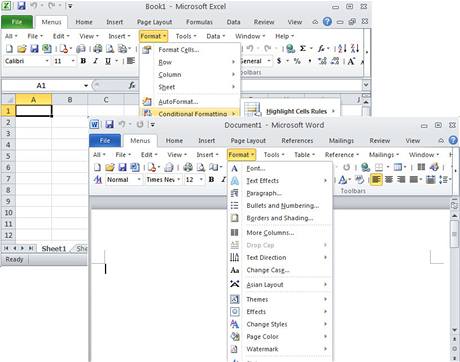Switch to Excel Formulas ribbon tab
Viewport: 460px width, 362px height.
coord(199,22)
